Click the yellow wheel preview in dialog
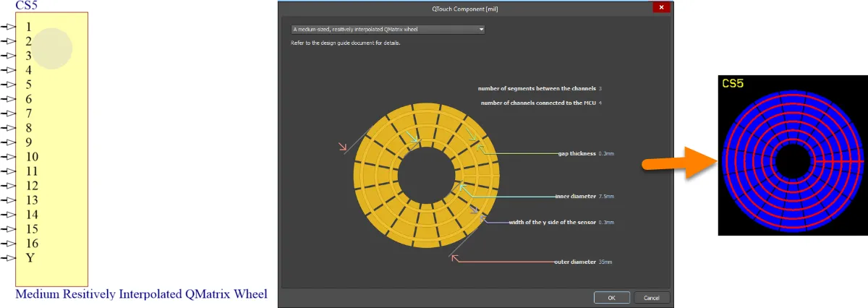Viewport: 868px width, 308px height. [x=427, y=177]
